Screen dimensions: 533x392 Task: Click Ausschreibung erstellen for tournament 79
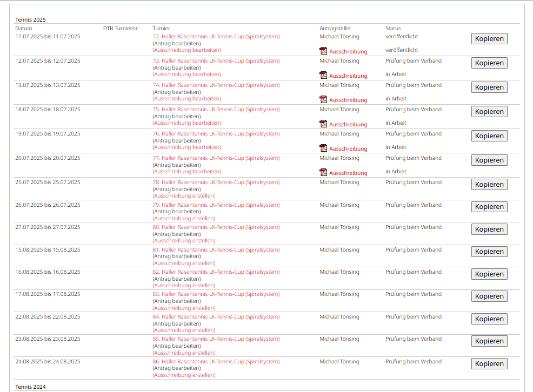[x=184, y=219]
